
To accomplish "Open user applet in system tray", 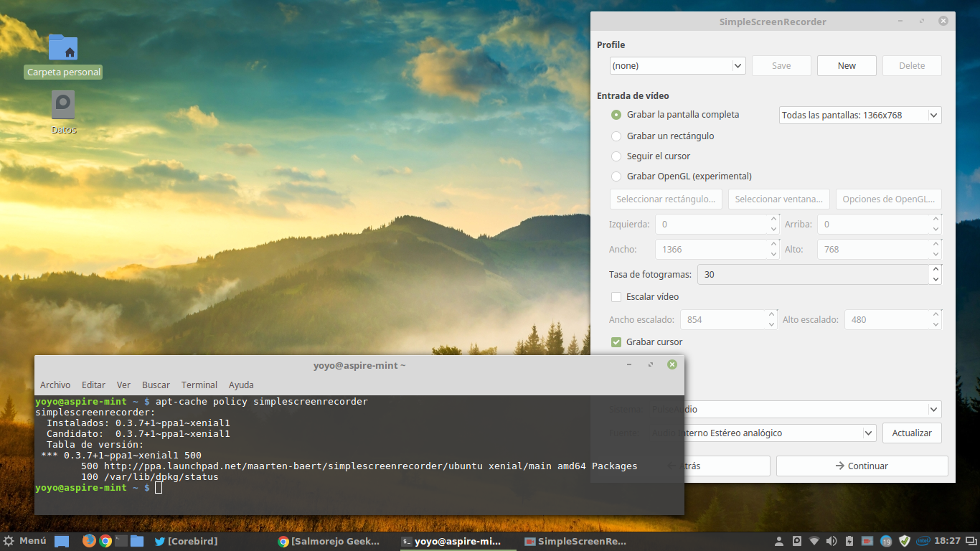I will click(780, 541).
